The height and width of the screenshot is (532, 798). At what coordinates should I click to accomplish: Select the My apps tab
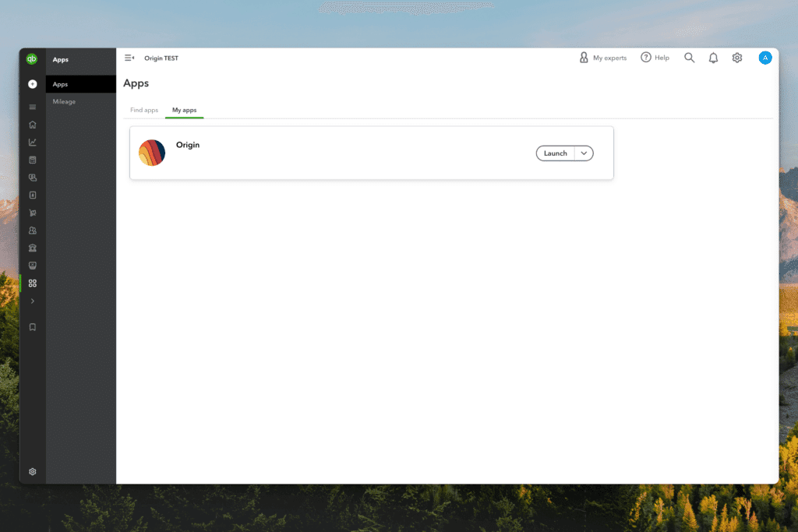(184, 110)
